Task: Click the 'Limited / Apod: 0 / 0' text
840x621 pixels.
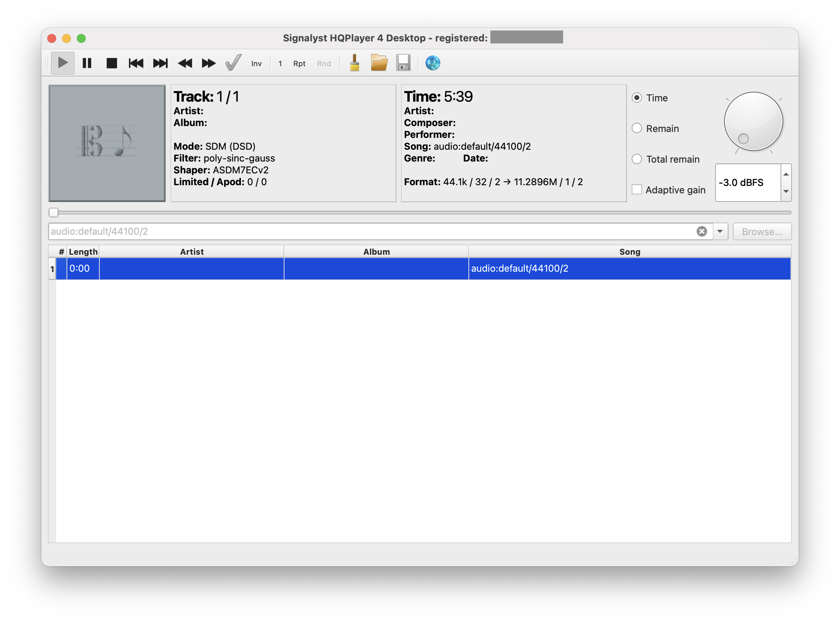Action: point(220,182)
